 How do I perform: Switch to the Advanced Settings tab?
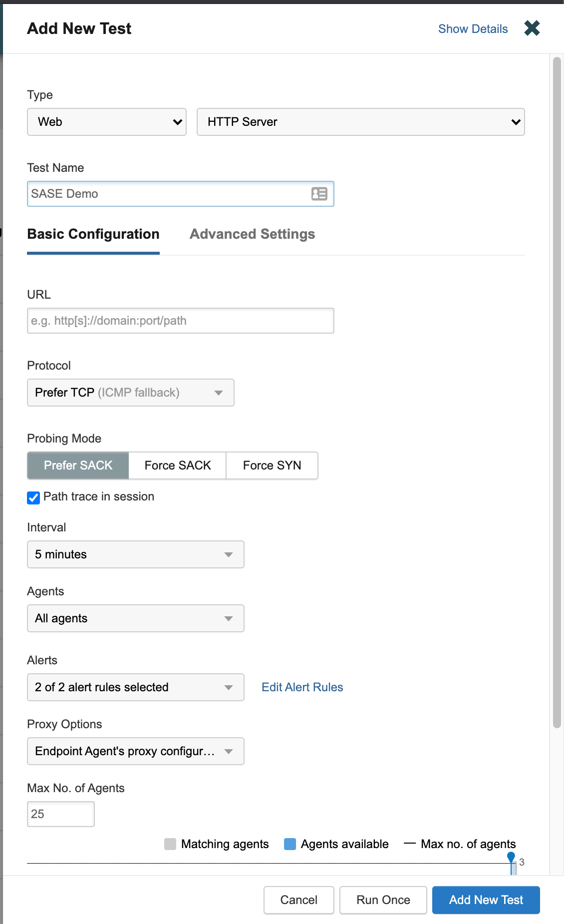252,234
